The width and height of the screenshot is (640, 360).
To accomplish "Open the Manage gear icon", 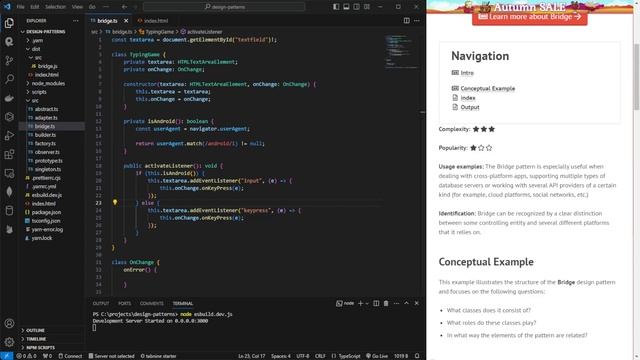I will 9,342.
